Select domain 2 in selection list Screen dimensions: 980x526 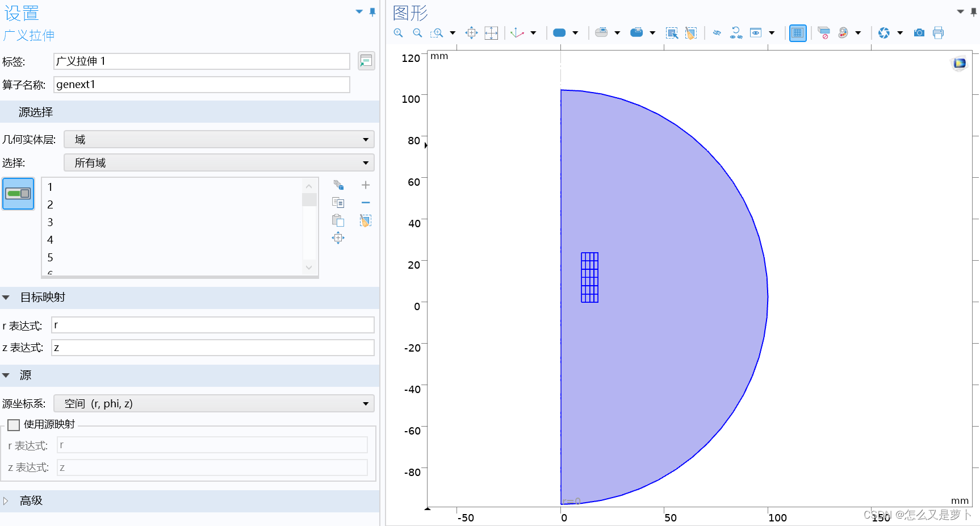(50, 204)
